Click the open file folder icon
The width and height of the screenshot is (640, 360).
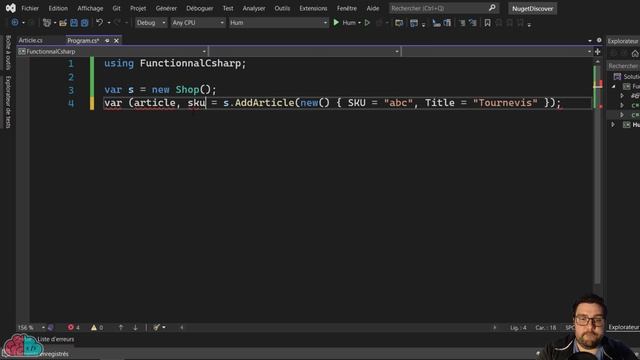point(63,23)
